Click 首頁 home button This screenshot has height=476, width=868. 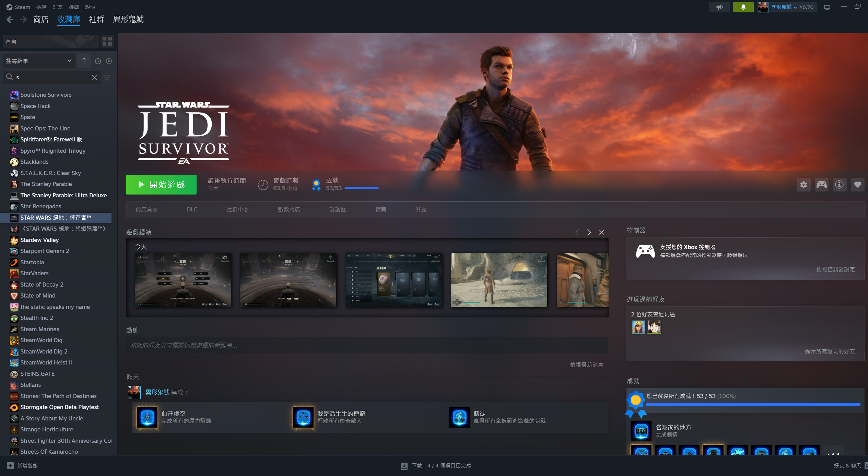click(50, 41)
